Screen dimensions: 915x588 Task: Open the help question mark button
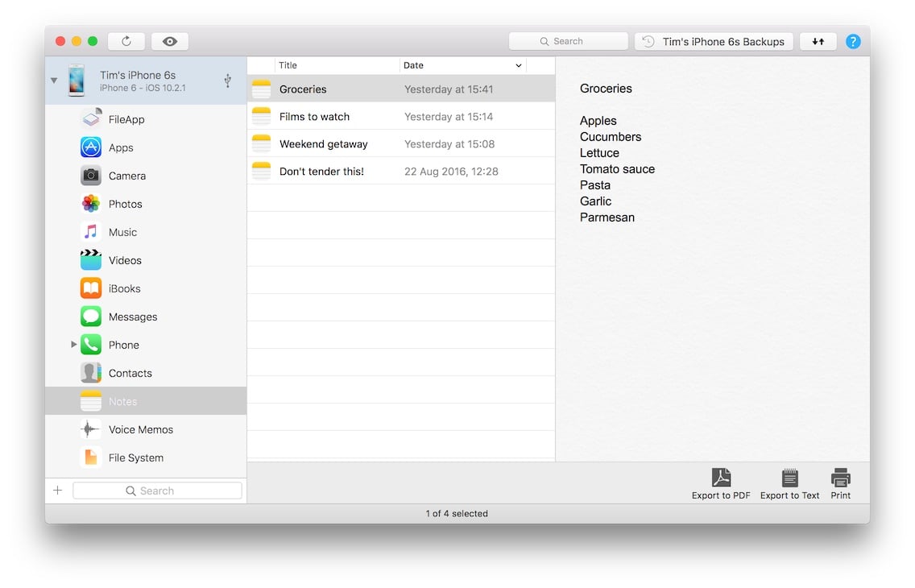pyautogui.click(x=853, y=41)
